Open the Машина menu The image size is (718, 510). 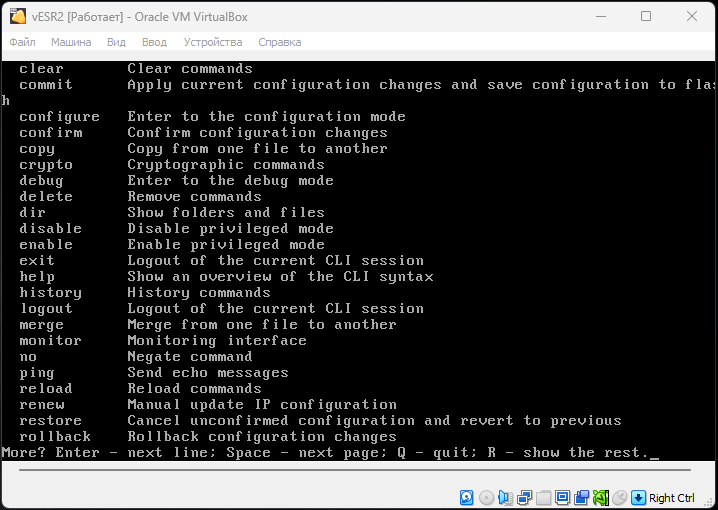[71, 42]
